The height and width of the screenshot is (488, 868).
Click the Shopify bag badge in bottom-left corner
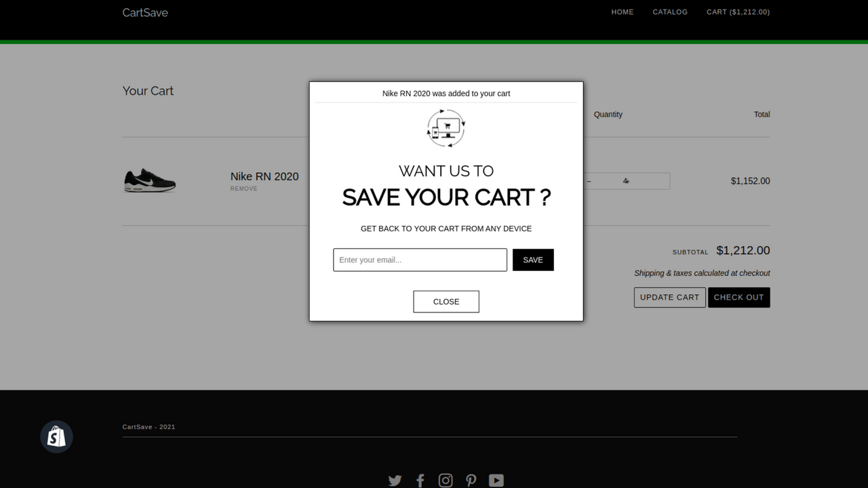56,436
